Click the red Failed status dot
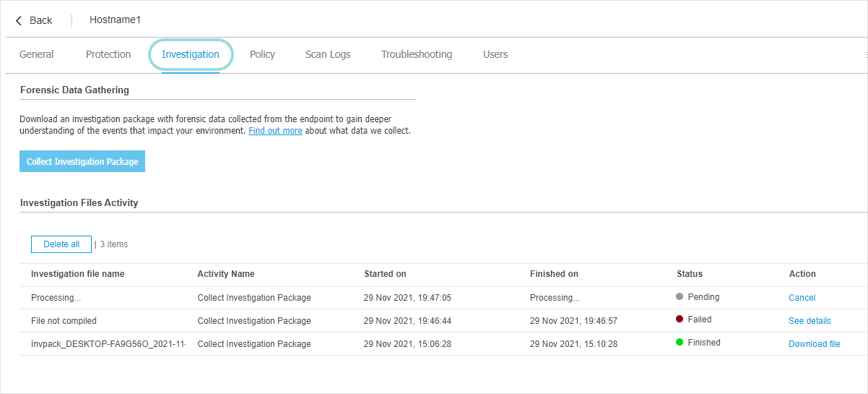This screenshot has width=868, height=394. pos(680,320)
